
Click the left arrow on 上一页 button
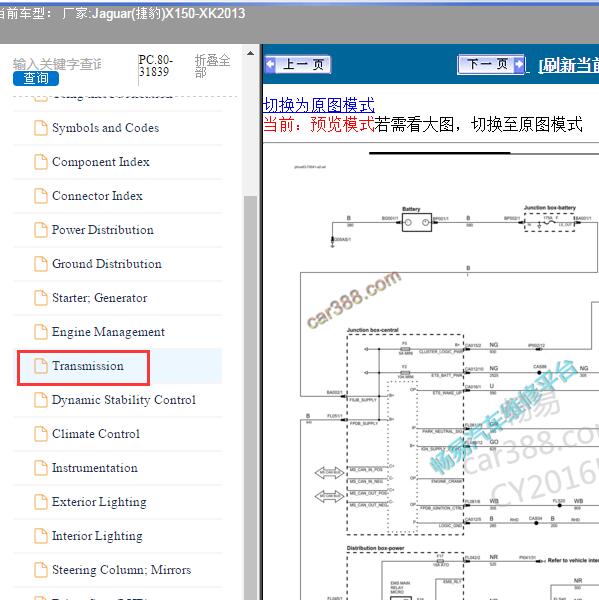click(x=270, y=64)
